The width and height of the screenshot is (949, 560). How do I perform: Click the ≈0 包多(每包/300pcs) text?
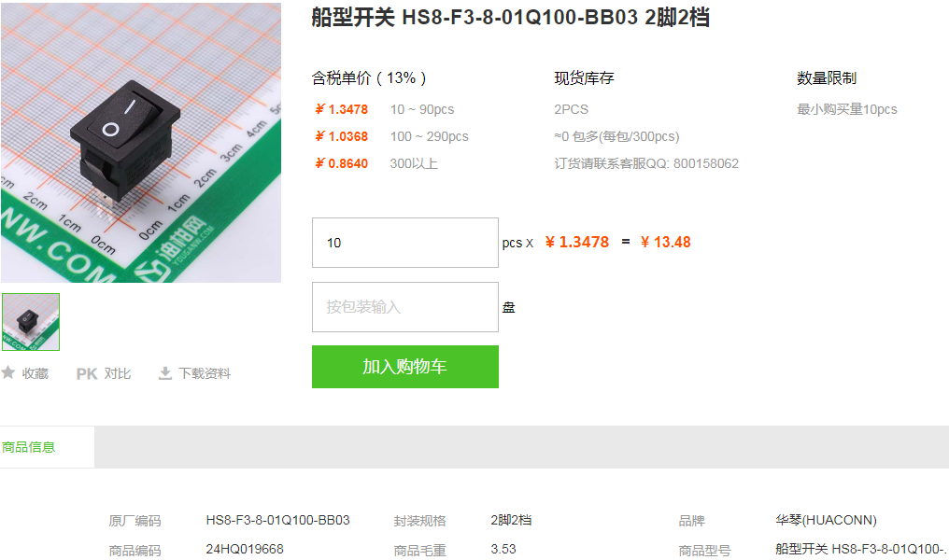616,136
